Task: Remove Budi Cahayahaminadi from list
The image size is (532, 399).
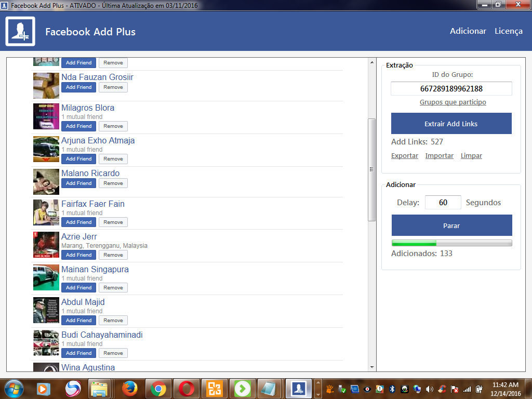Action: pyautogui.click(x=113, y=353)
